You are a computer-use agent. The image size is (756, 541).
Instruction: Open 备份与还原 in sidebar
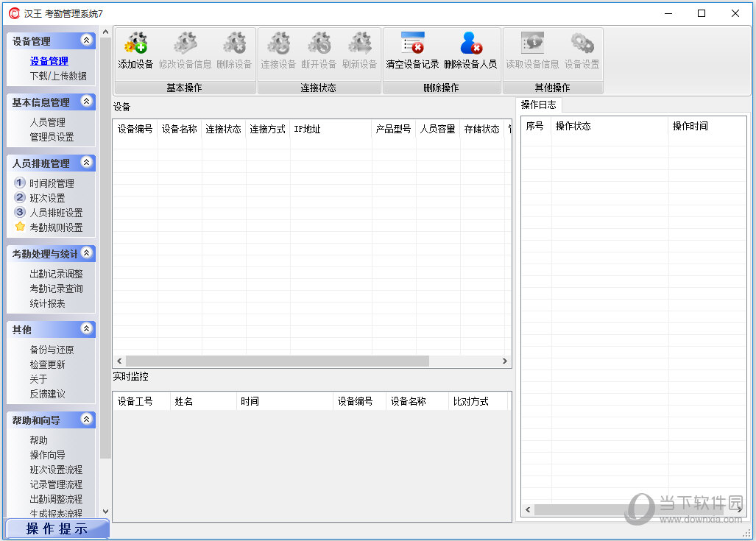click(x=52, y=350)
